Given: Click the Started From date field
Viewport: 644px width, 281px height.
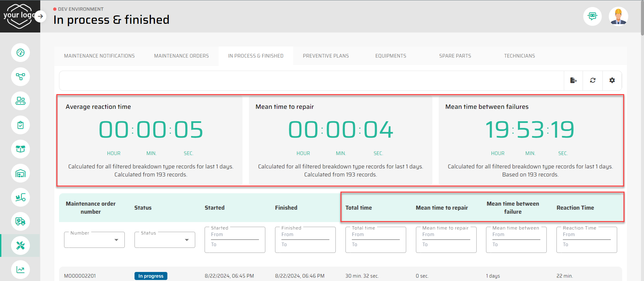Looking at the screenshot, I should [x=235, y=235].
